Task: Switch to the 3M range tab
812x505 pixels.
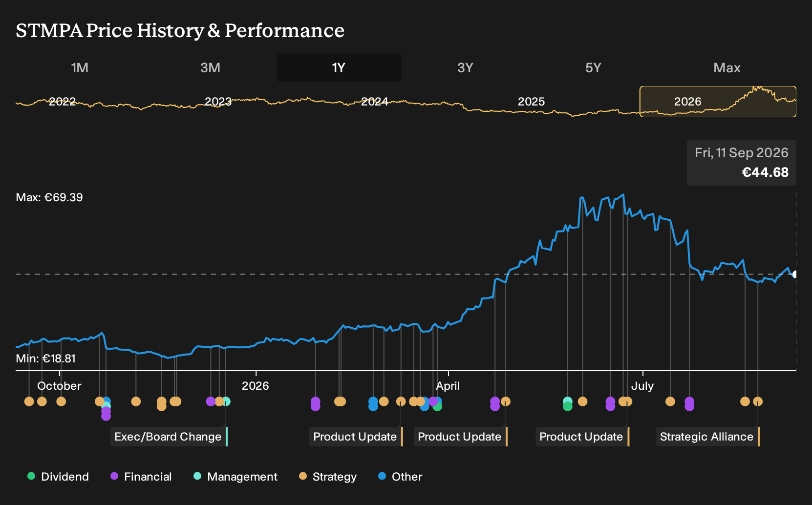Action: (x=210, y=67)
